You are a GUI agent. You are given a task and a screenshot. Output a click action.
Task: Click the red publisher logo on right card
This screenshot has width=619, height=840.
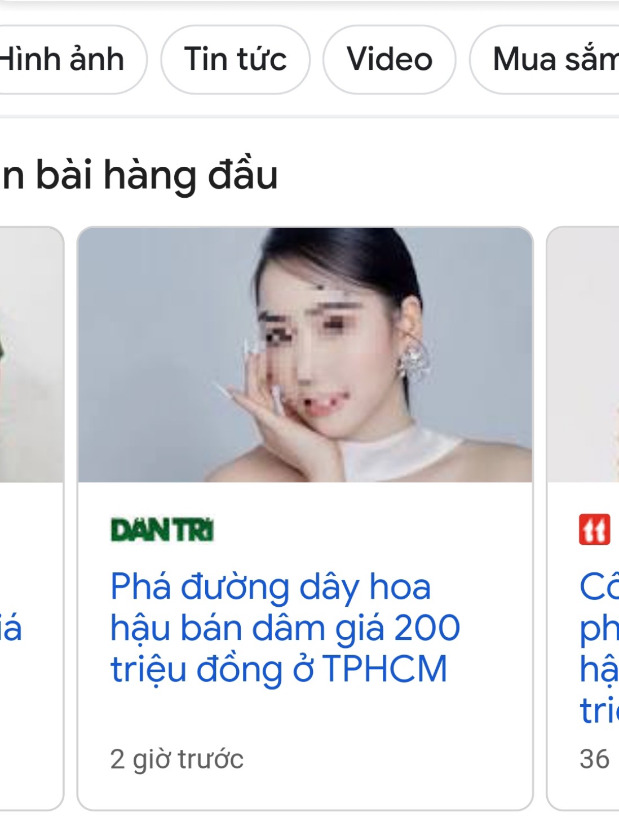point(594,530)
